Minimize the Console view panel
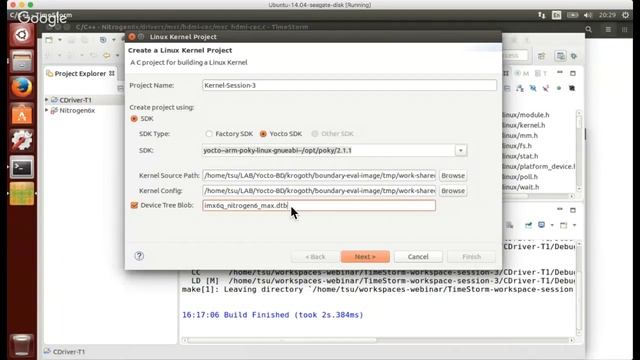This screenshot has width=640, height=360. 560,210
